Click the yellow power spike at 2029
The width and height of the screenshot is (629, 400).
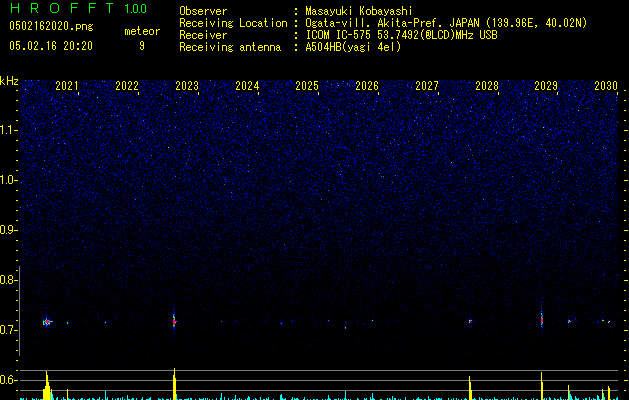click(542, 386)
